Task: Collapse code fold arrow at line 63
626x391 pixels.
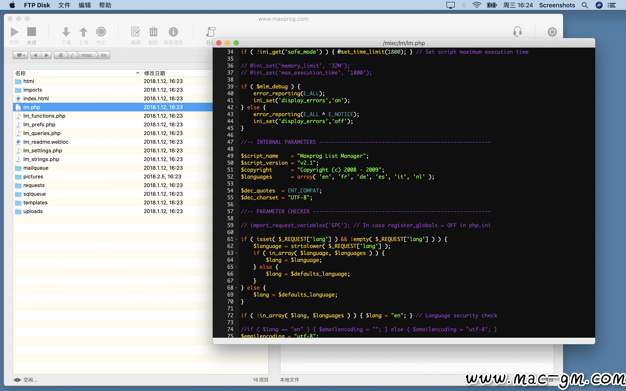Action: 237,253
